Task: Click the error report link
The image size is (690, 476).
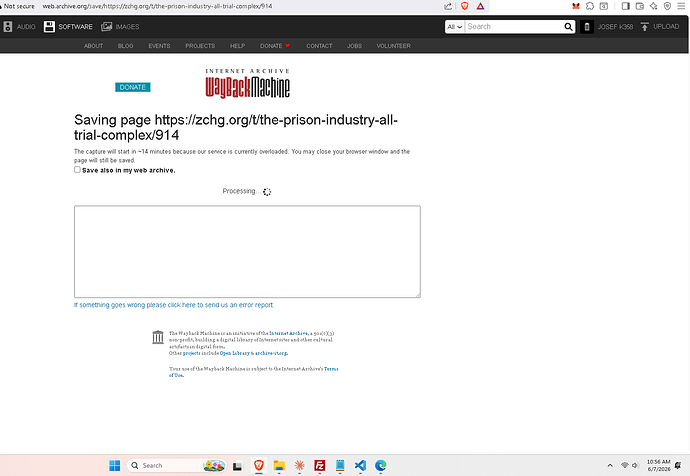Action: coord(174,305)
